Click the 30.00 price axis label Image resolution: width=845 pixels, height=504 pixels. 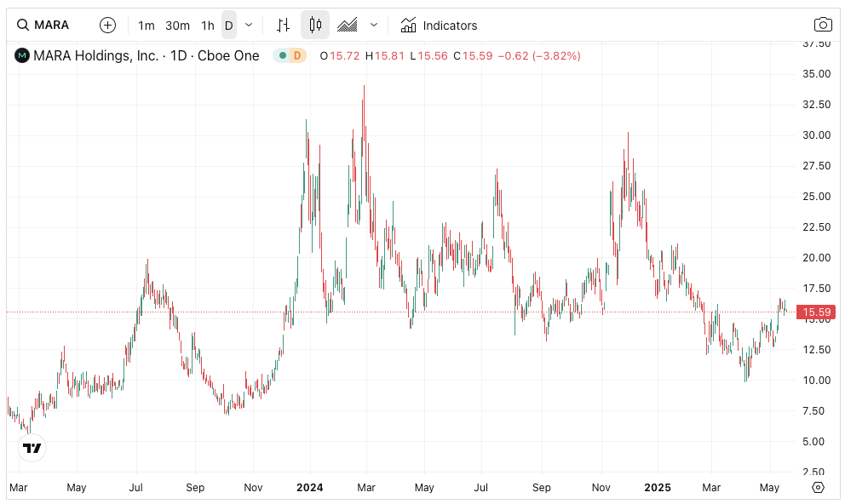pos(816,135)
